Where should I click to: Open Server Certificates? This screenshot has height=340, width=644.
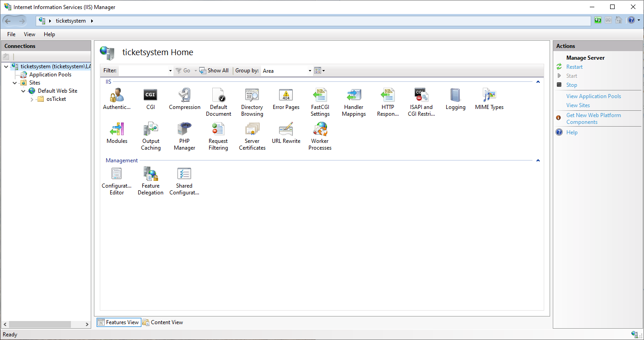click(252, 137)
